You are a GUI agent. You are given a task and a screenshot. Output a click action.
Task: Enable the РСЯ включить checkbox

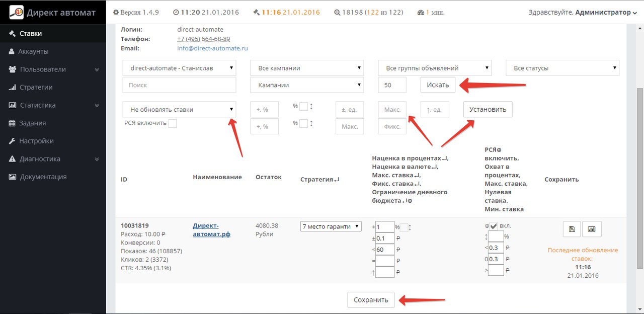click(x=173, y=123)
